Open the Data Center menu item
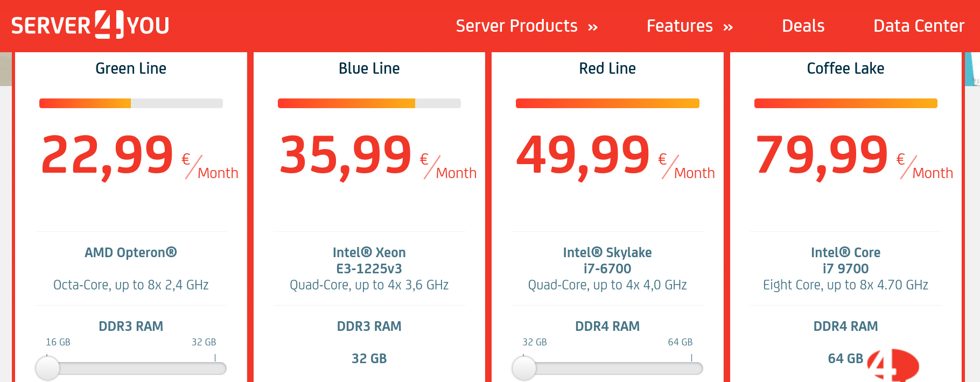980x382 pixels. (x=919, y=26)
